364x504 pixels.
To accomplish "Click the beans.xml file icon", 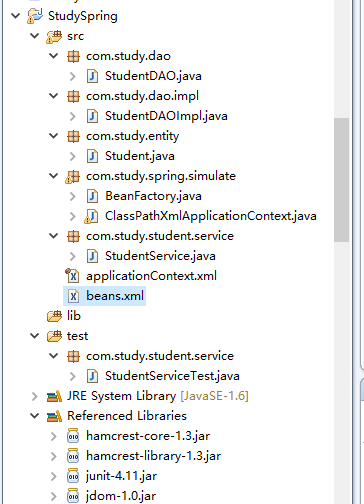I will [x=73, y=296].
